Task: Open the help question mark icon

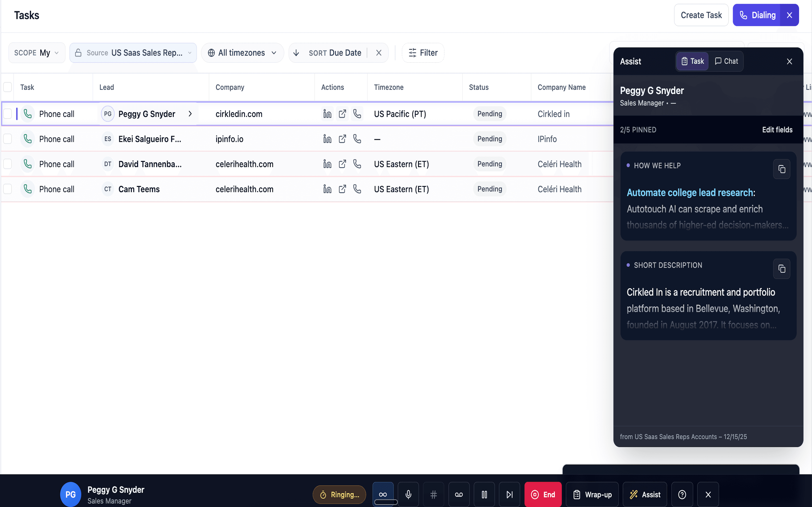Action: click(682, 494)
